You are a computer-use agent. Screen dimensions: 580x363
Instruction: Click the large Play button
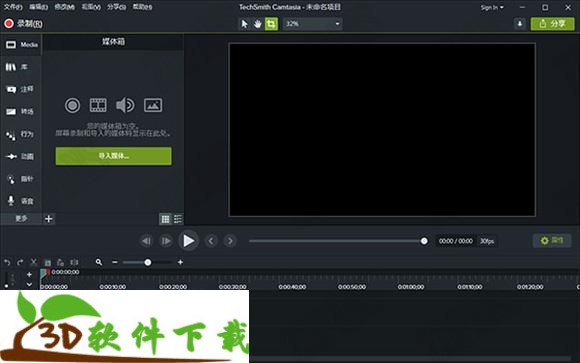[188, 241]
